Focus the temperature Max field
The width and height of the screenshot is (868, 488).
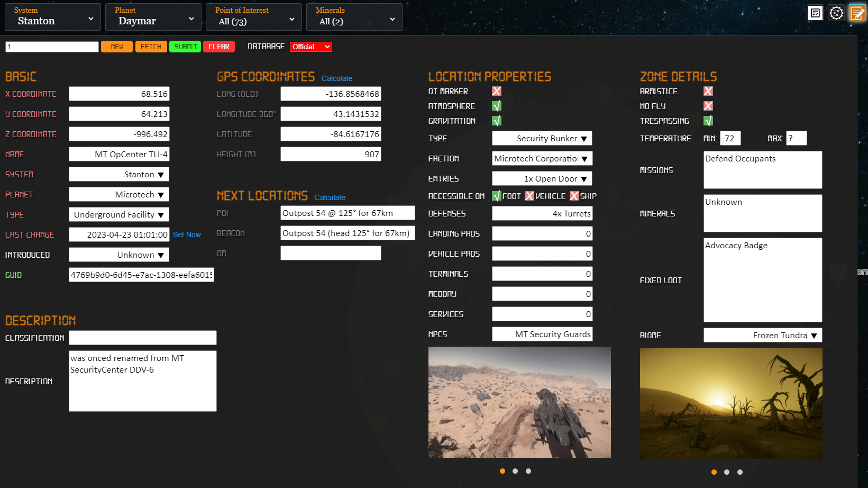[x=797, y=138]
